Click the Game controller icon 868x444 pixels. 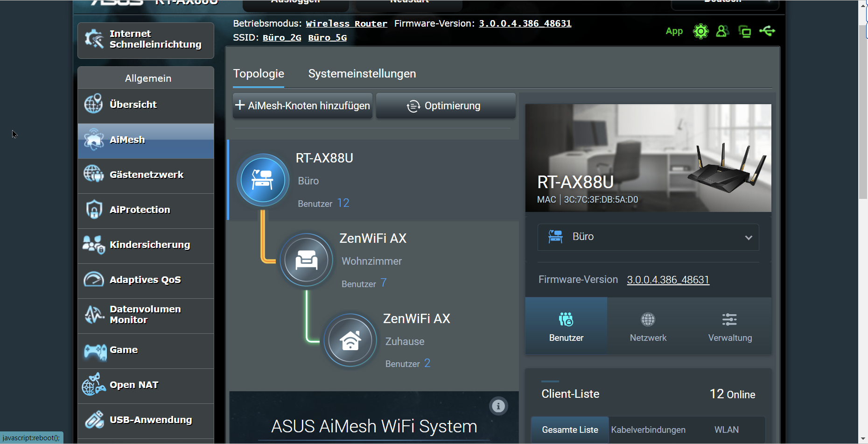pyautogui.click(x=95, y=351)
